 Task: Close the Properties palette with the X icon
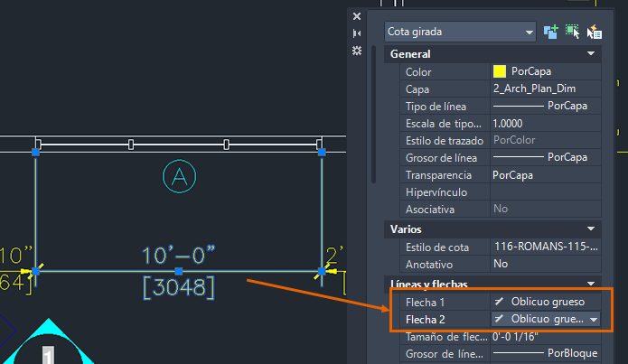point(356,16)
